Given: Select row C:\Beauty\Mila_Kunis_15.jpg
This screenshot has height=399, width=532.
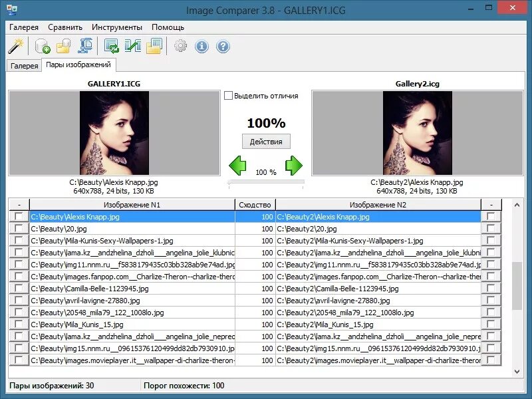Looking at the screenshot, I should (132, 325).
